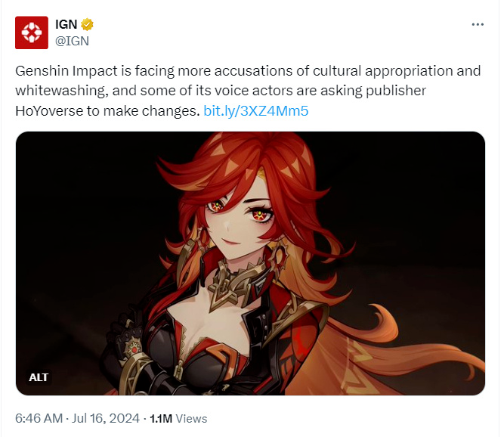Click the word whitewashing in the tweet text

(x=61, y=91)
